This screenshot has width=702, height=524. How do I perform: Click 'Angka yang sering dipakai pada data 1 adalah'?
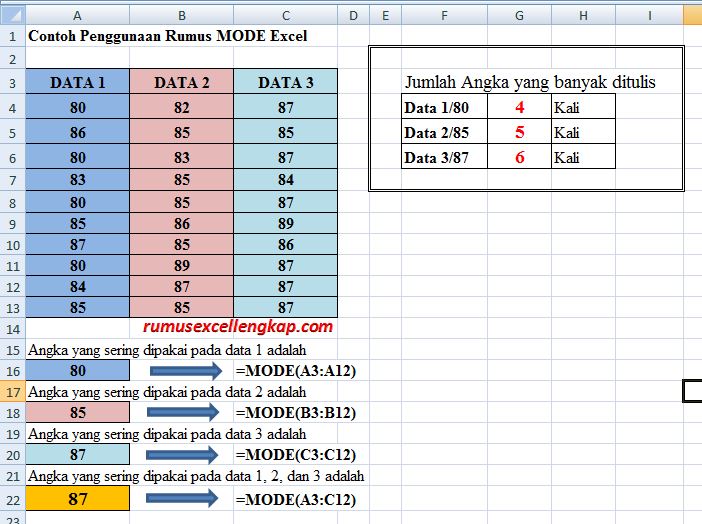(x=167, y=350)
